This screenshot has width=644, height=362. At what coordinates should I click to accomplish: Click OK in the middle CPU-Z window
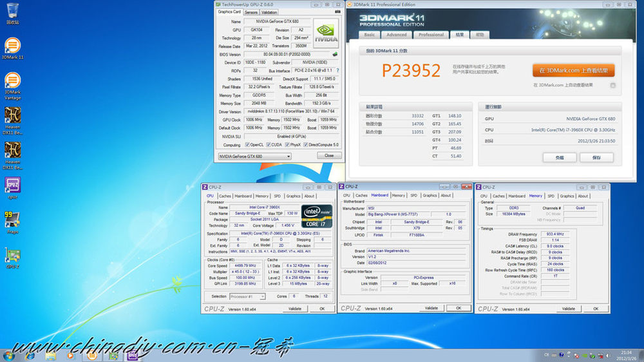click(x=459, y=308)
